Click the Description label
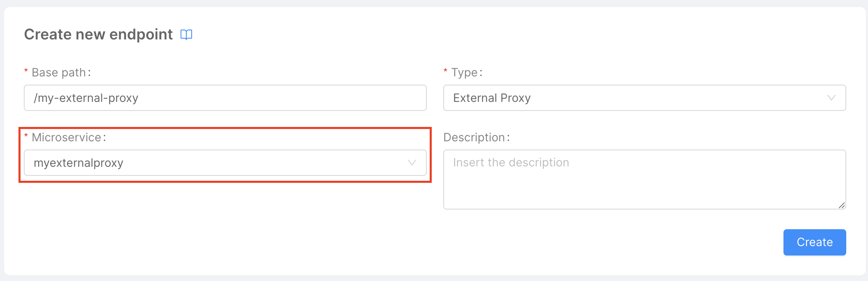Image resolution: width=868 pixels, height=281 pixels. (476, 137)
